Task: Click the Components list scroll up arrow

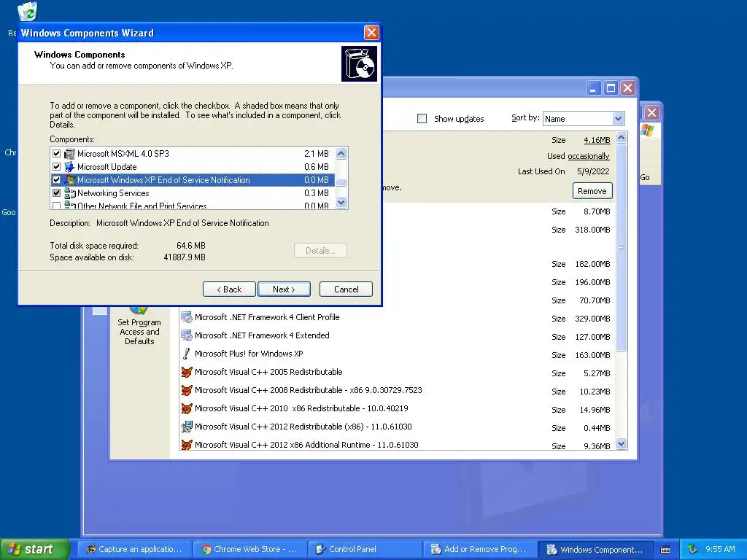Action: [341, 153]
